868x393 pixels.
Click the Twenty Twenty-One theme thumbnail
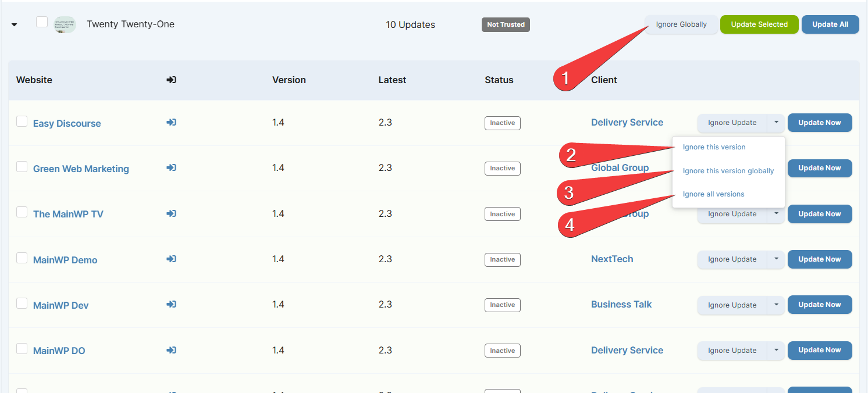[65, 24]
